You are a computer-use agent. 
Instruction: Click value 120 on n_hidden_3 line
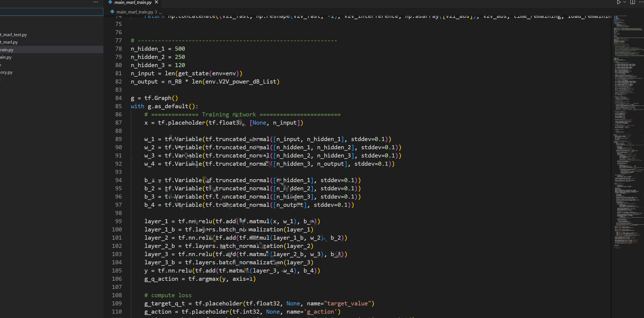[x=180, y=65]
